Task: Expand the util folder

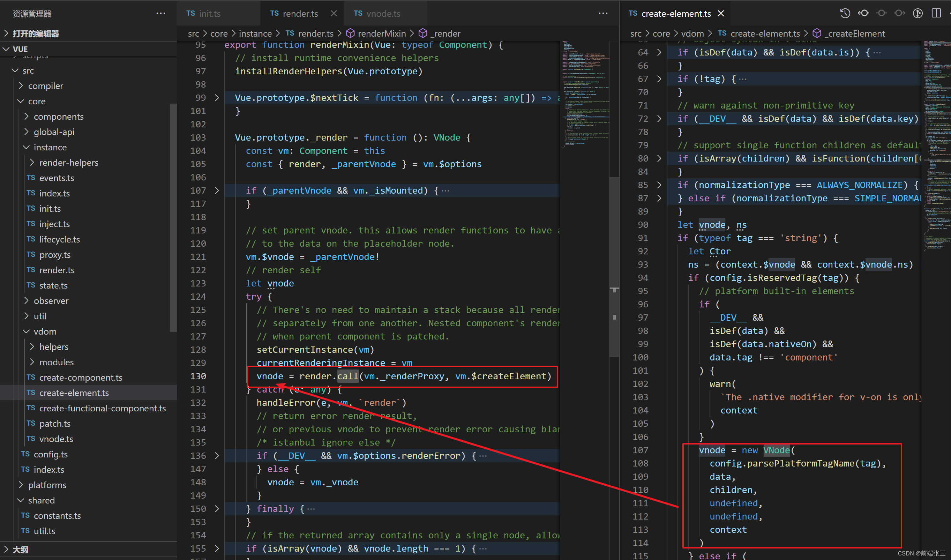Action: click(x=88, y=316)
